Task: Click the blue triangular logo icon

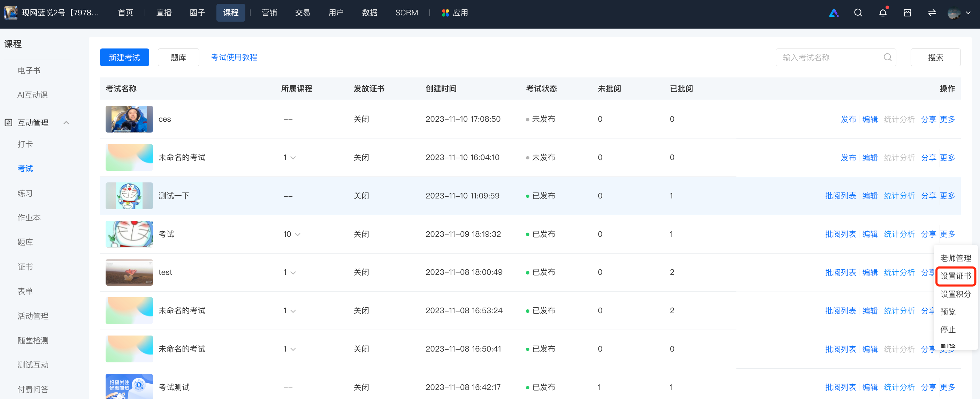Action: point(834,13)
